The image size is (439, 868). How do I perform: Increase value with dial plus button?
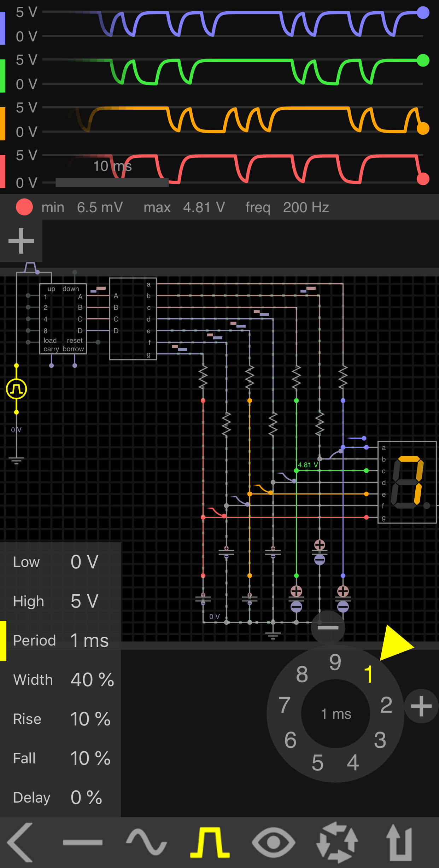tap(421, 706)
